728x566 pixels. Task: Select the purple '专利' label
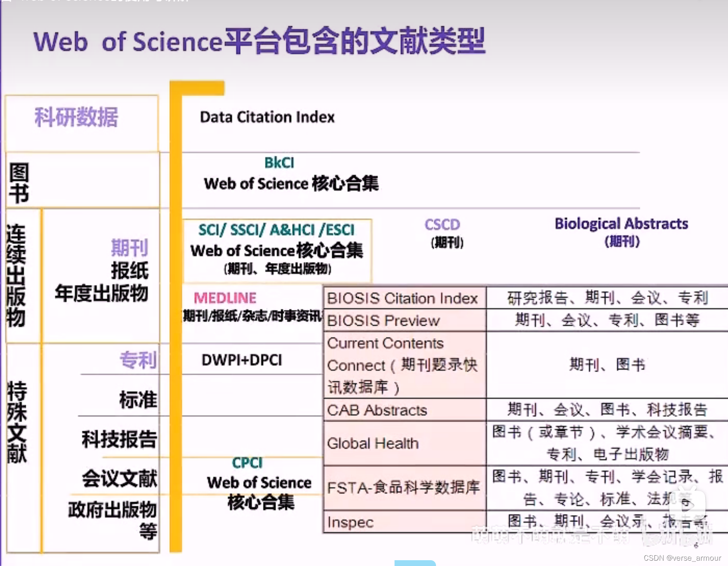click(138, 359)
